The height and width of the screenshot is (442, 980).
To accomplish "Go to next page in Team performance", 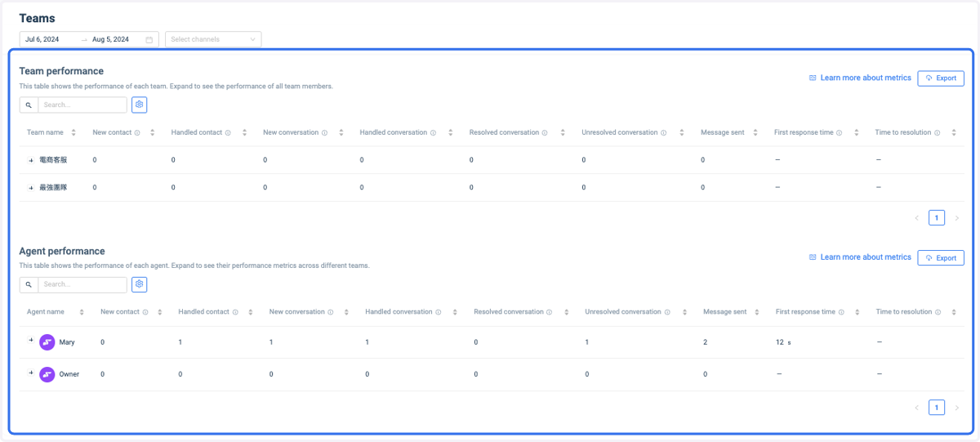I will (957, 218).
